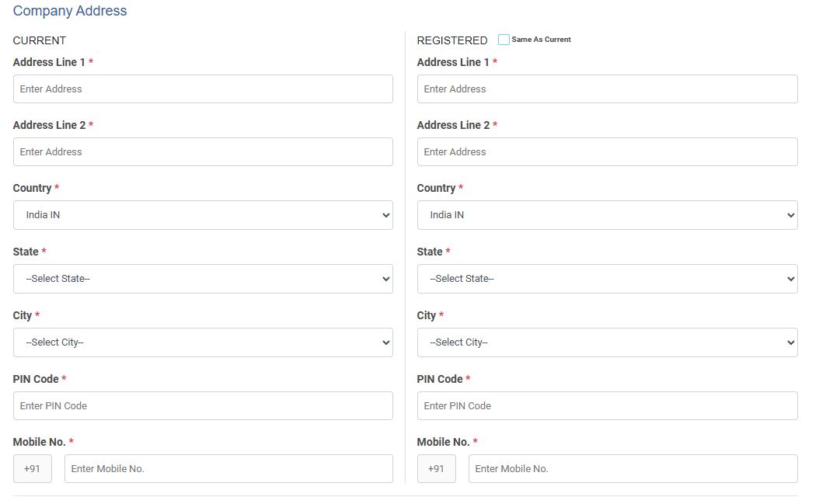Click the +91 prefix under current Mobile No.
The height and width of the screenshot is (504, 826).
[33, 469]
